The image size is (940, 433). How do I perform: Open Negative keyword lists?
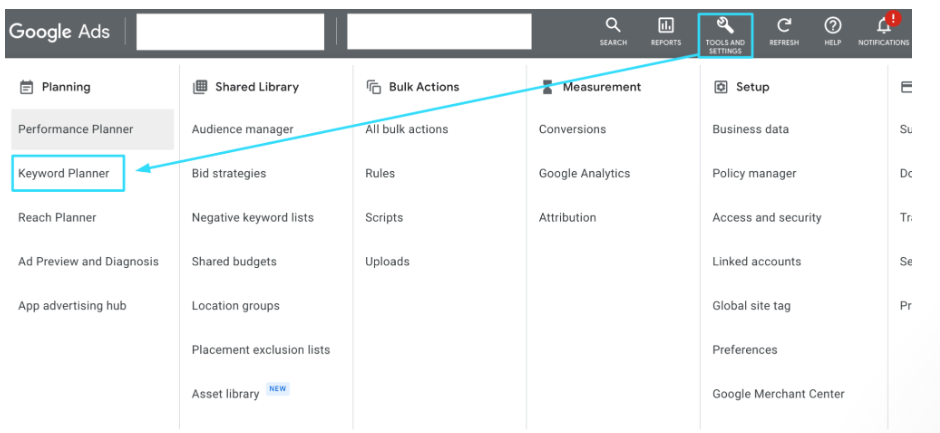[x=252, y=218]
